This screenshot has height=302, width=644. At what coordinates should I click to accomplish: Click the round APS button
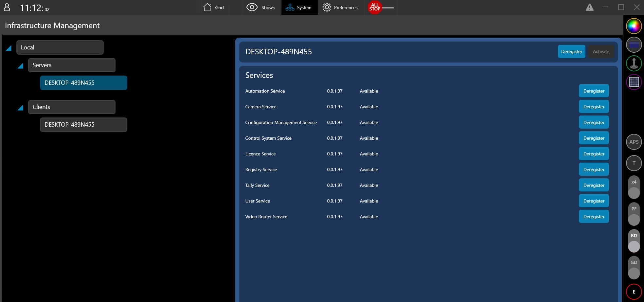tap(634, 142)
